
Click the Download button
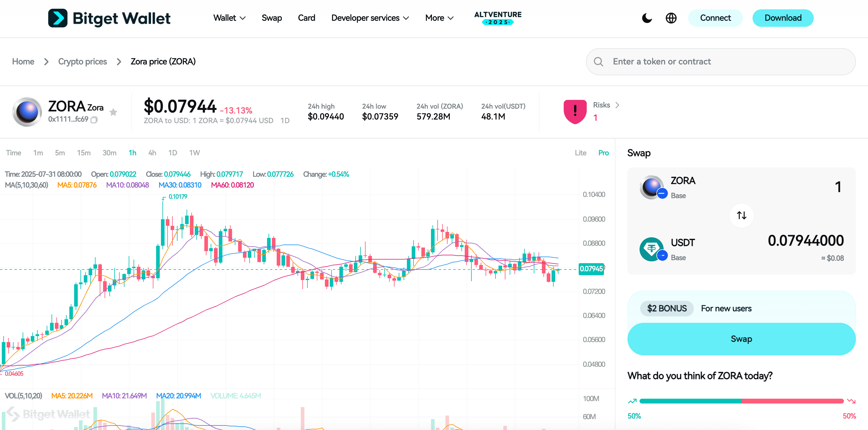click(x=783, y=18)
